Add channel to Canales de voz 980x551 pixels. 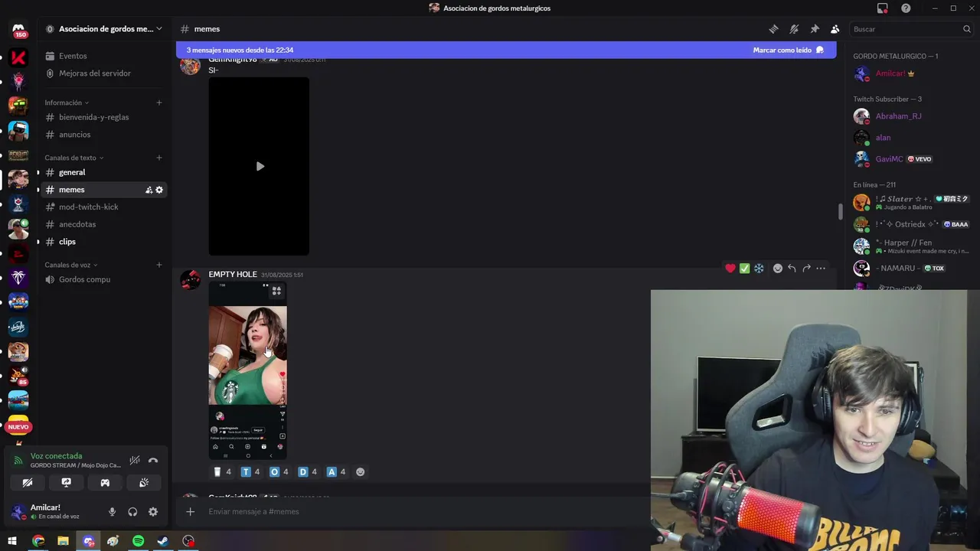[x=159, y=265]
